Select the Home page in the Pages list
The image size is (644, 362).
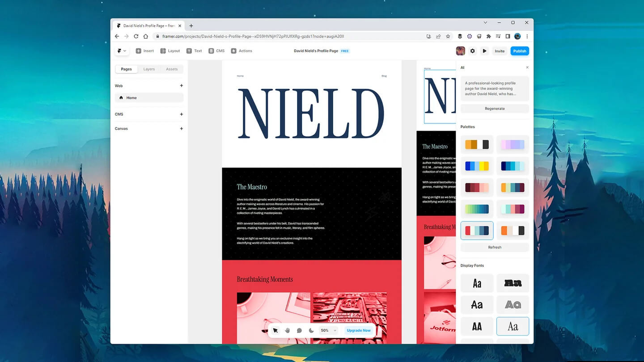tap(131, 97)
